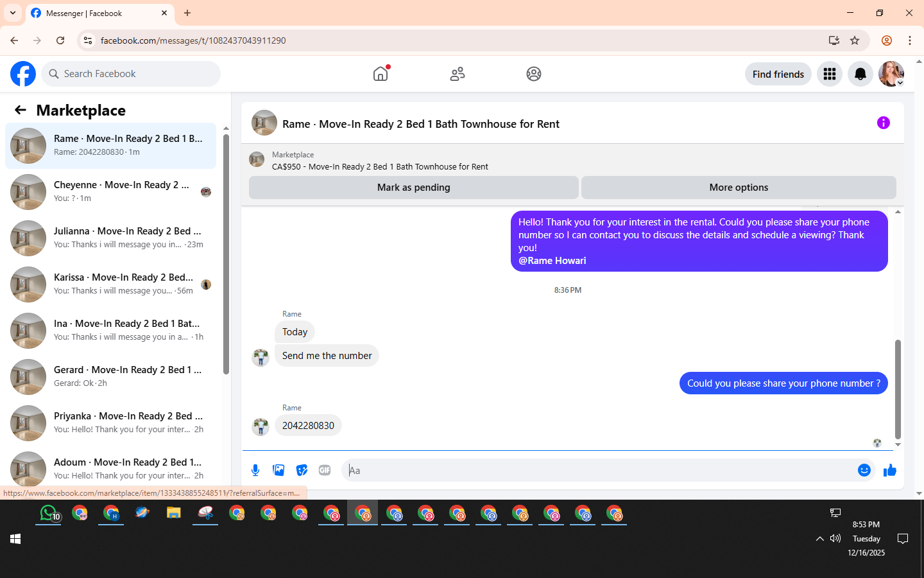Open the tab search dropdown arrow
The height and width of the screenshot is (578, 924).
13,13
